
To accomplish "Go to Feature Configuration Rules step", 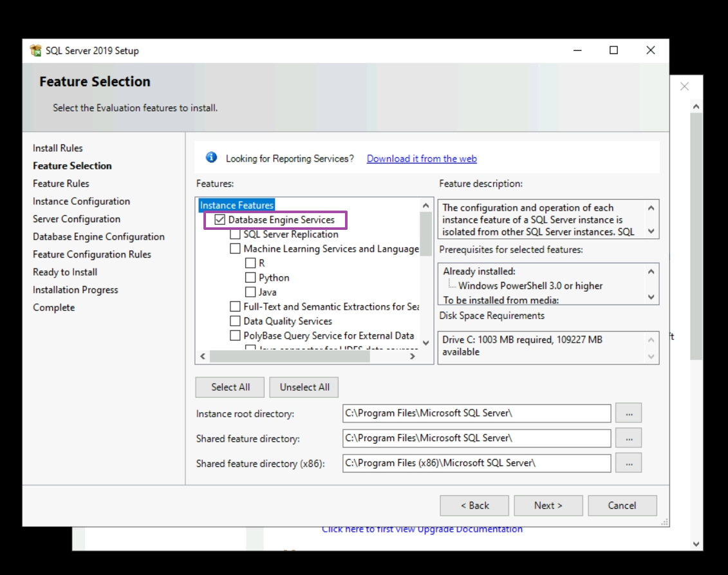I will coord(92,254).
